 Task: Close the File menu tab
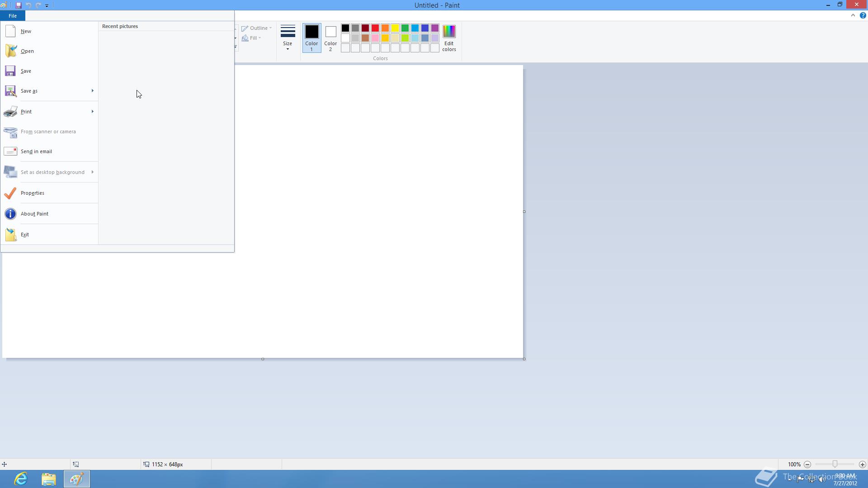pyautogui.click(x=13, y=16)
